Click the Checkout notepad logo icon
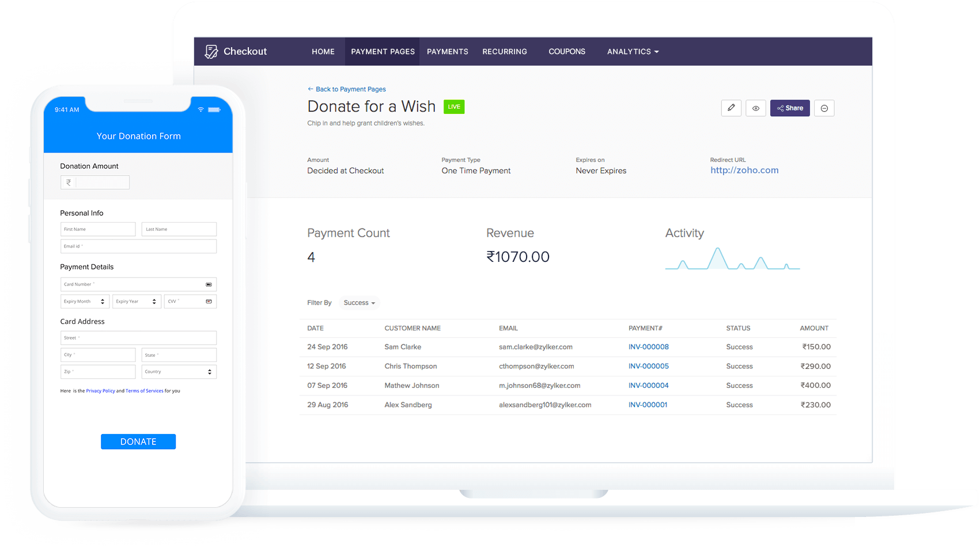980x548 pixels. 211,51
